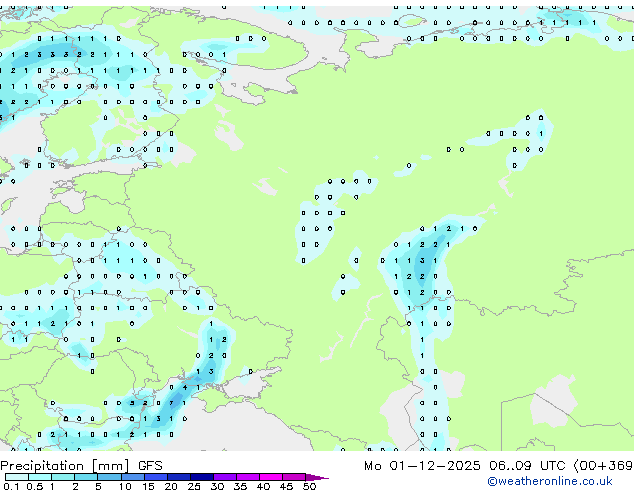Pick the legend swatch between 30 and 35
Viewport: 634px width, 490px height.
pos(225,477)
